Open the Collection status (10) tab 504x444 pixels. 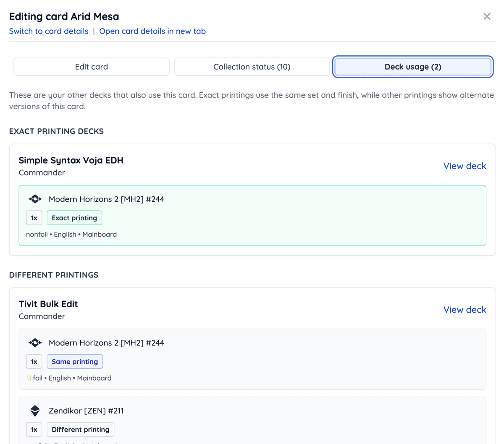[252, 67]
